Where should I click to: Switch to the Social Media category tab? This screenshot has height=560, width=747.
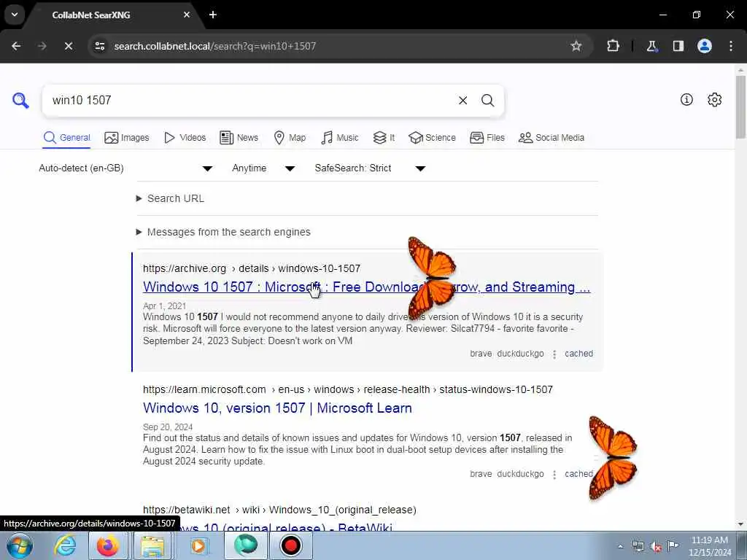coord(551,138)
